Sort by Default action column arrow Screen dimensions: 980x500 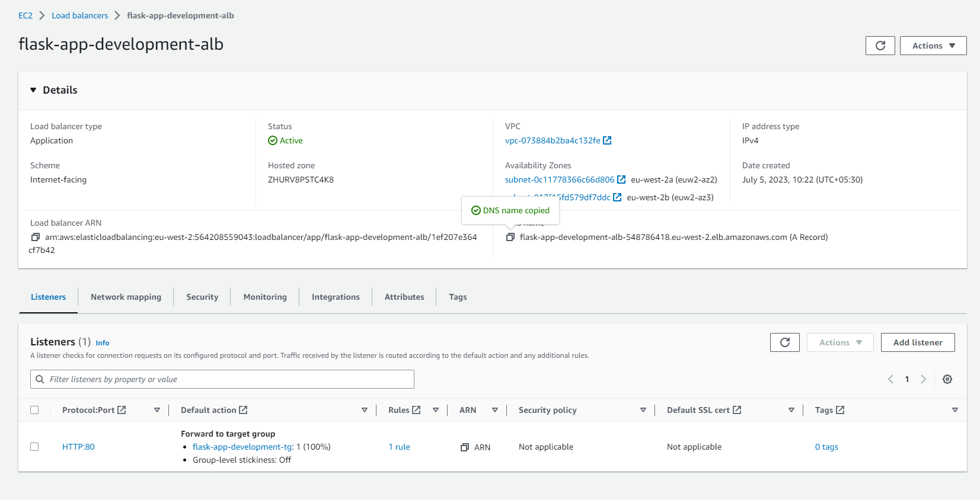click(365, 410)
